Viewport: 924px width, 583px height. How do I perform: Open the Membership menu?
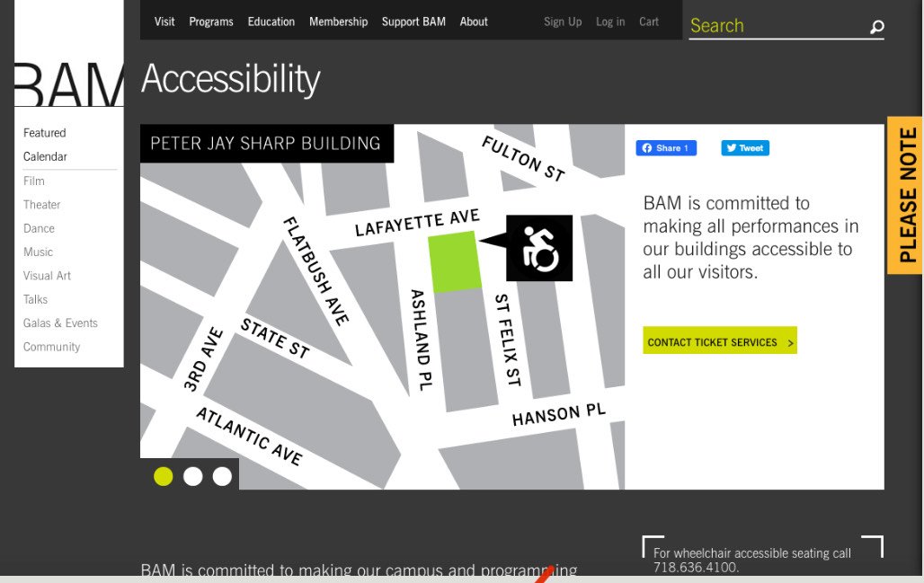(338, 22)
